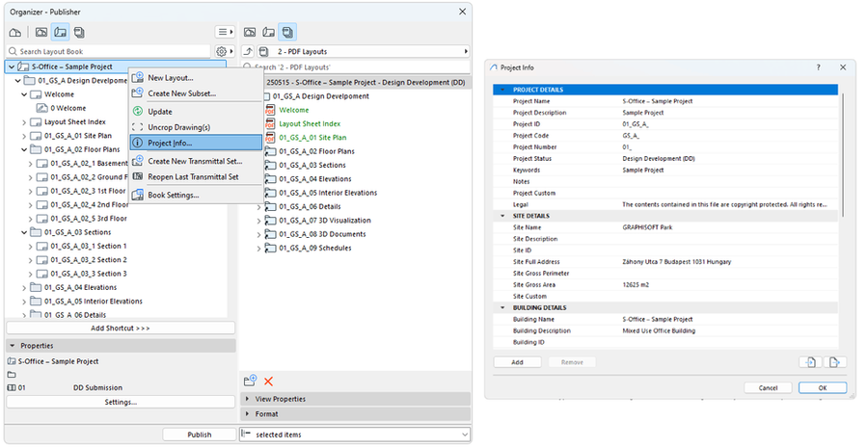Image resolution: width=868 pixels, height=448 pixels.
Task: Choose Project Info... from context menu
Action: 172,143
